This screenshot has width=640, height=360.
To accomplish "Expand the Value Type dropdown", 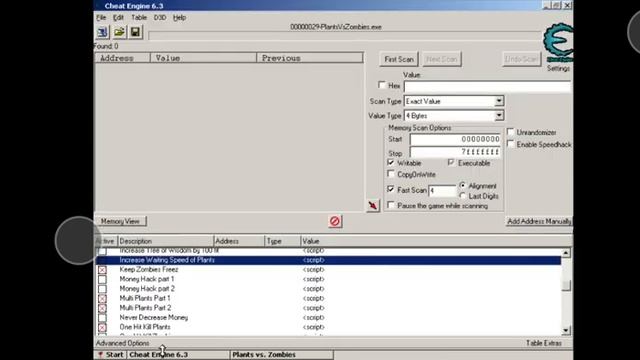I will [x=499, y=116].
